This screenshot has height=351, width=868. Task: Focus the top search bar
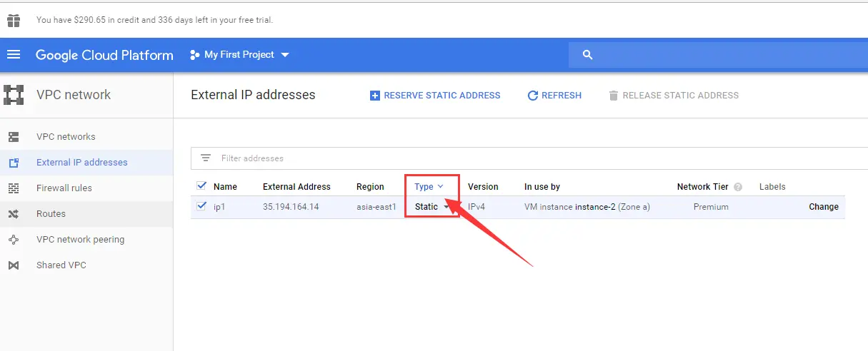pyautogui.click(x=718, y=55)
